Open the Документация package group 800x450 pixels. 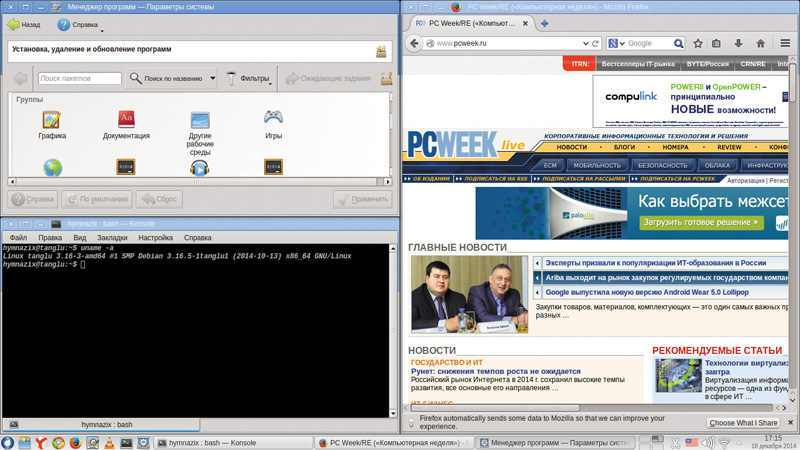[x=126, y=124]
